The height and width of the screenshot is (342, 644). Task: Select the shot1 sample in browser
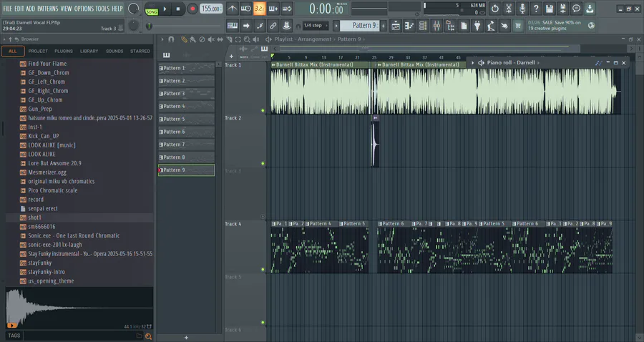pos(34,218)
